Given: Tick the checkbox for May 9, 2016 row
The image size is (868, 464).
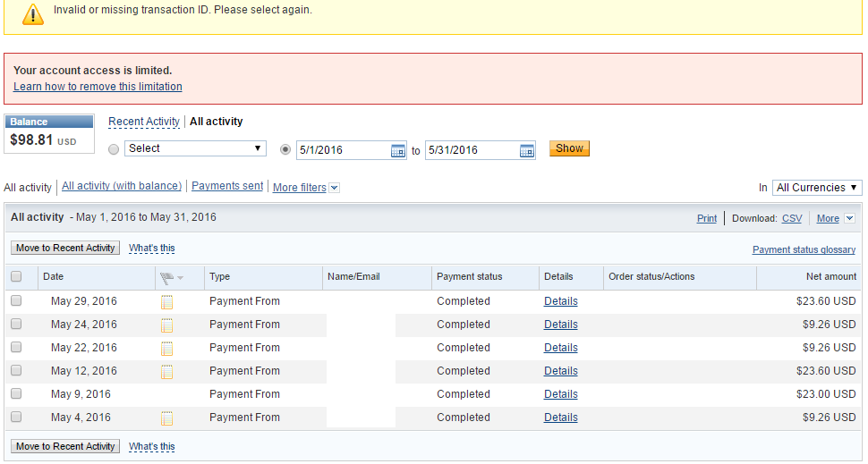Looking at the screenshot, I should coord(16,394).
